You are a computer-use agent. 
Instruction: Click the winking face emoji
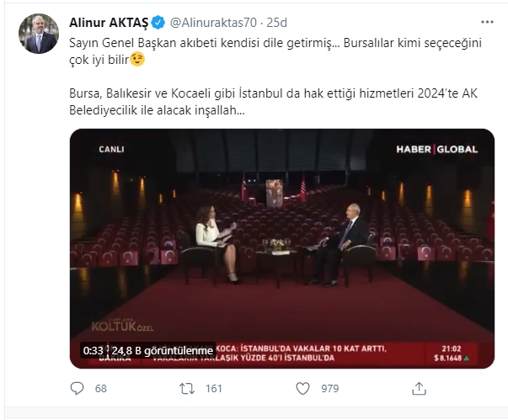(x=137, y=59)
